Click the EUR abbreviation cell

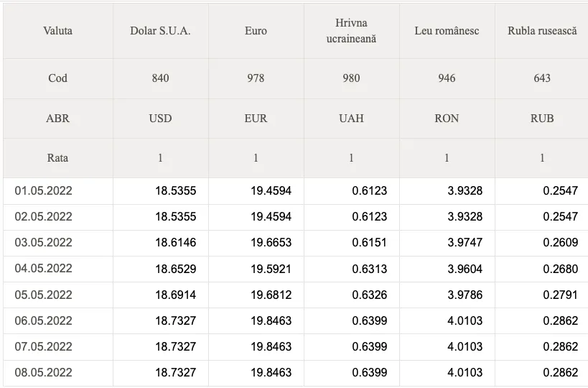[x=256, y=119]
